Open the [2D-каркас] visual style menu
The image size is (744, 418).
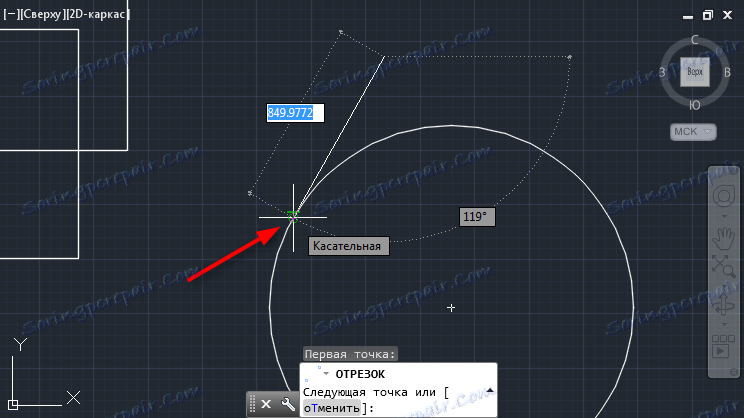coord(97,14)
